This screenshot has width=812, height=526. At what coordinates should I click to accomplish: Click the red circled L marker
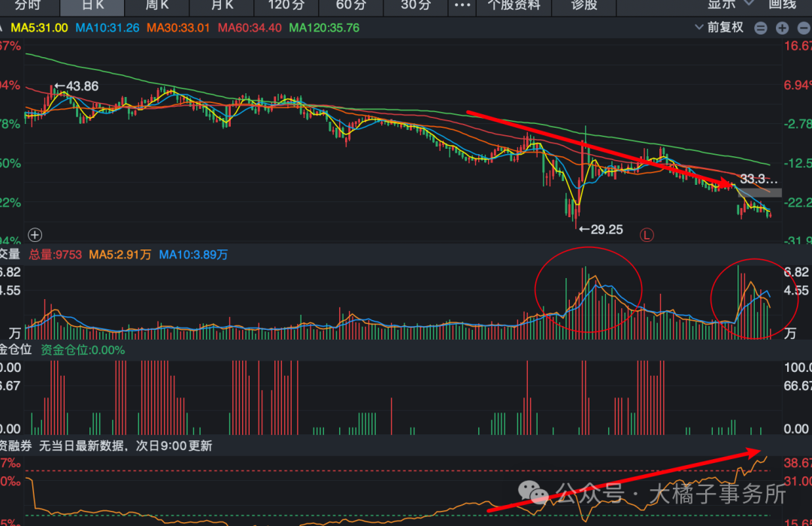point(647,235)
